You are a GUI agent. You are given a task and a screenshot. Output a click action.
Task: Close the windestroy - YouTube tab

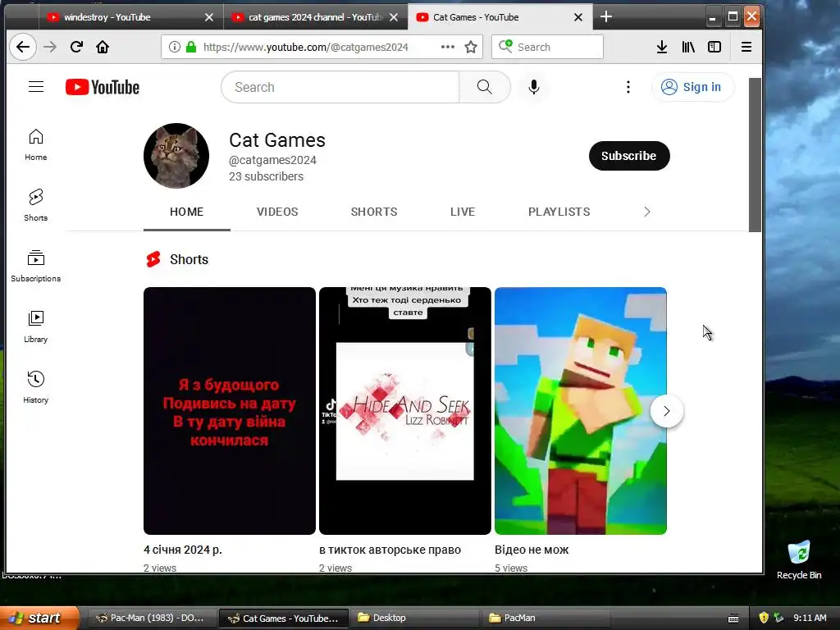coord(209,17)
